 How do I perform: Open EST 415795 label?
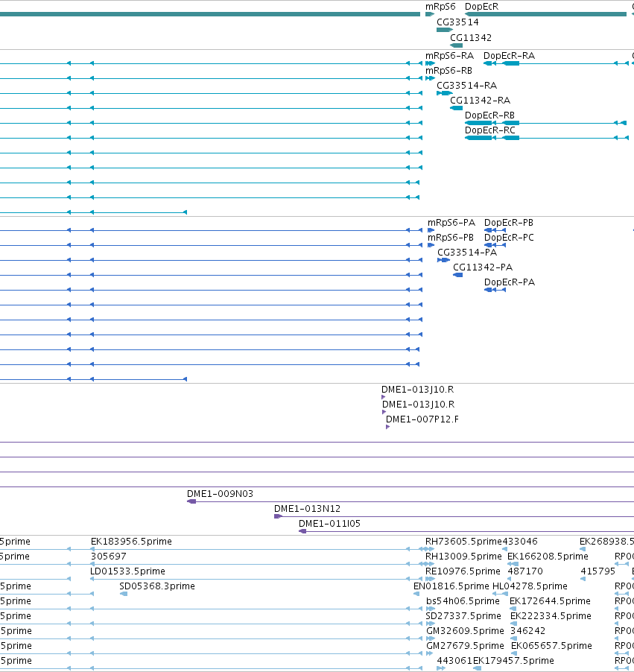tap(597, 571)
